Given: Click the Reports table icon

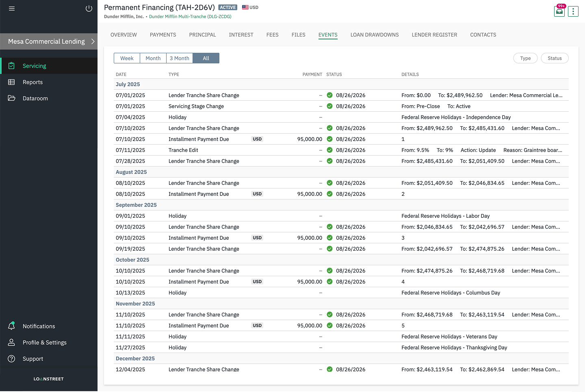Looking at the screenshot, I should tap(11, 82).
